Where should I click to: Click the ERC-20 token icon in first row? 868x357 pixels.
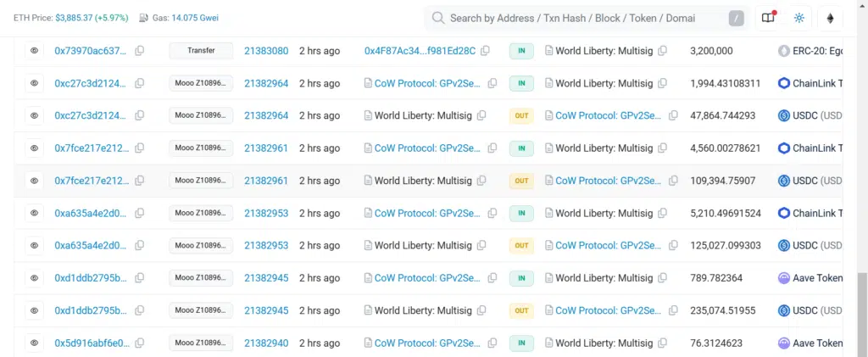[x=783, y=51]
